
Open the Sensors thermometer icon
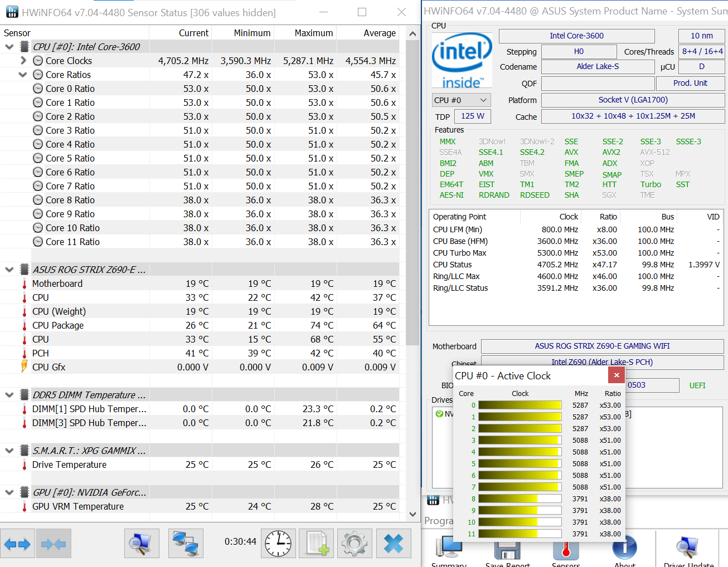[x=566, y=549]
